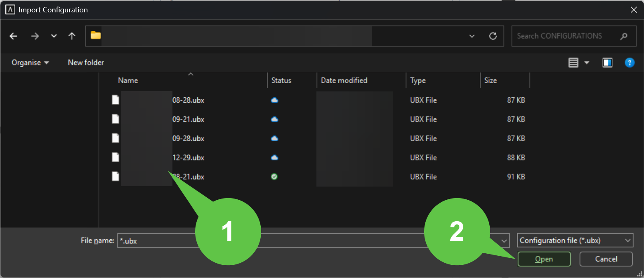Sort files by the Name column
This screenshot has width=644, height=278.
pyautogui.click(x=128, y=80)
